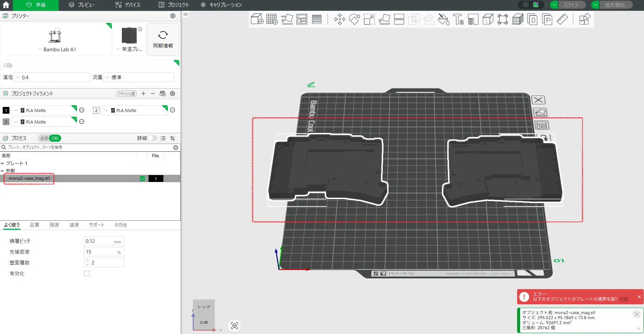Select the Move tool arrows icon
644x334 pixels.
coord(340,19)
